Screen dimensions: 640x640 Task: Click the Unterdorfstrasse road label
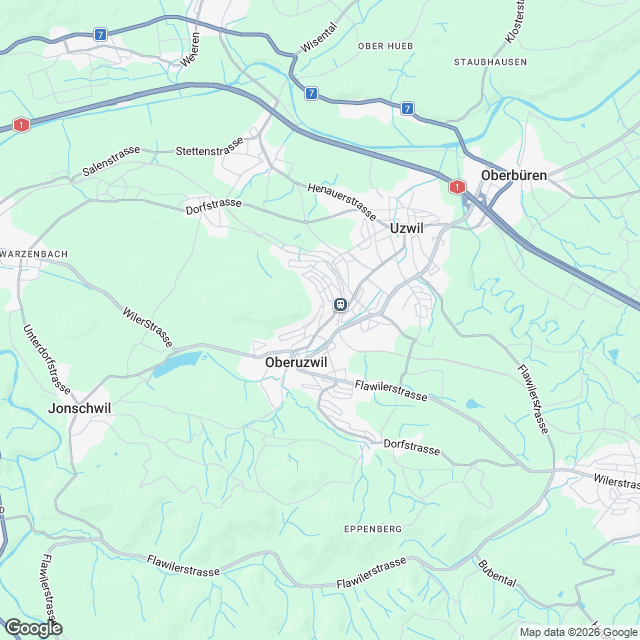(47, 359)
